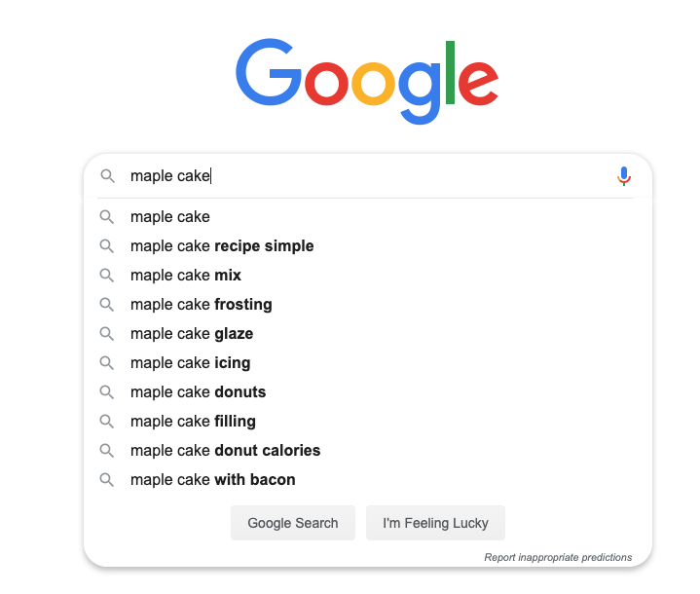Click the search icon beside "maple cake with bacon"
Viewport: 700px width, 594px height.
[107, 480]
